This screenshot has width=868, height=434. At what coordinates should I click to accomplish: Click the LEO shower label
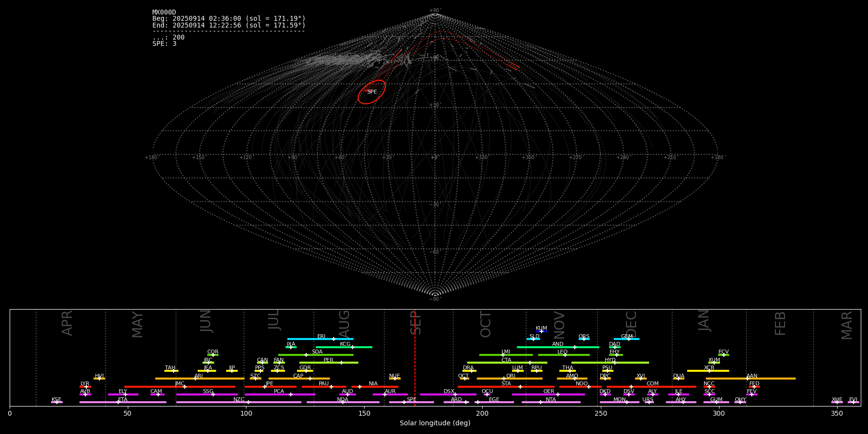pyautogui.click(x=562, y=352)
